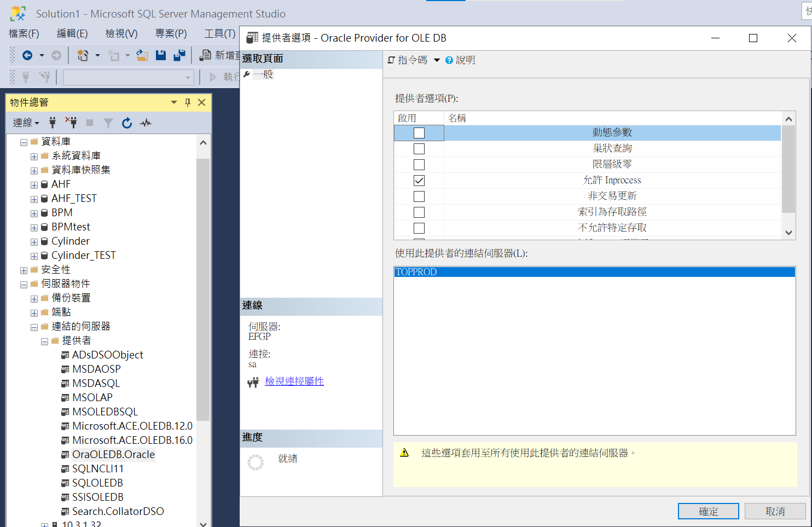
Task: Click the activity monitor icon in Object Explorer
Action: point(146,123)
